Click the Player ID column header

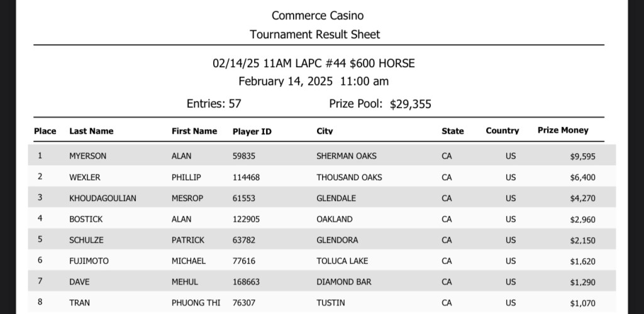click(x=252, y=132)
